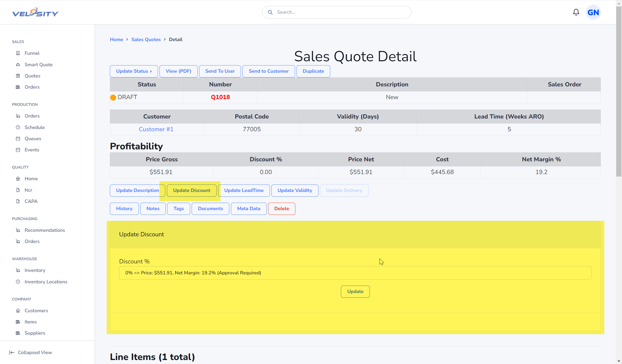Submit discount with the Update button
622x364 pixels.
355,292
